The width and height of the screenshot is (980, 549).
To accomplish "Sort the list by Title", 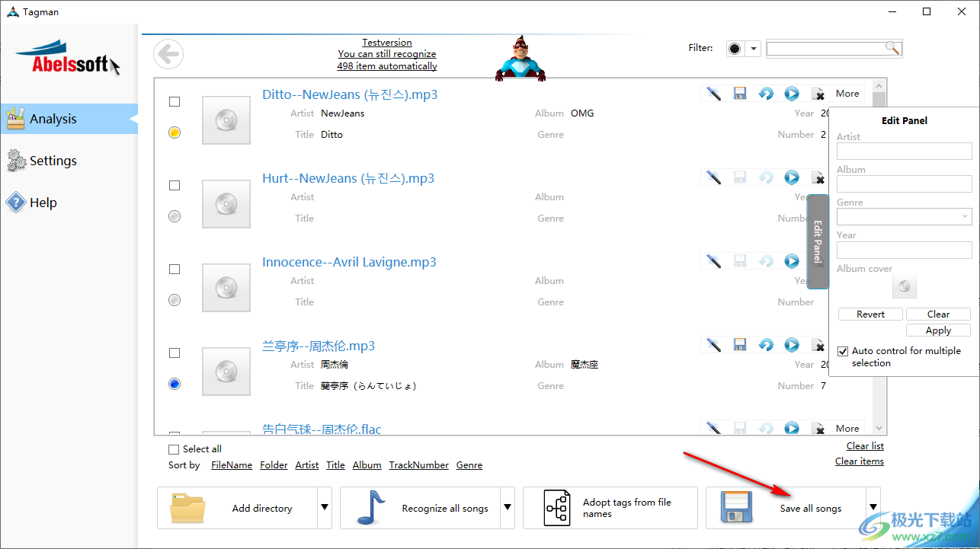I will click(335, 465).
